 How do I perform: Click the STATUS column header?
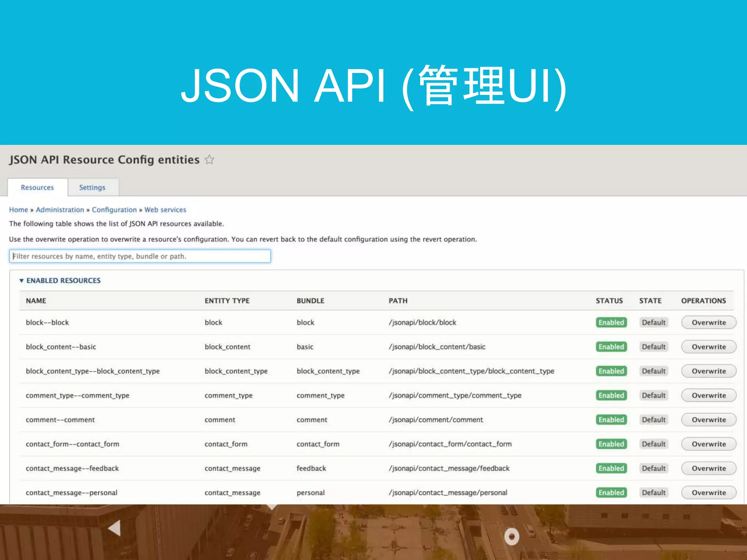coord(609,301)
